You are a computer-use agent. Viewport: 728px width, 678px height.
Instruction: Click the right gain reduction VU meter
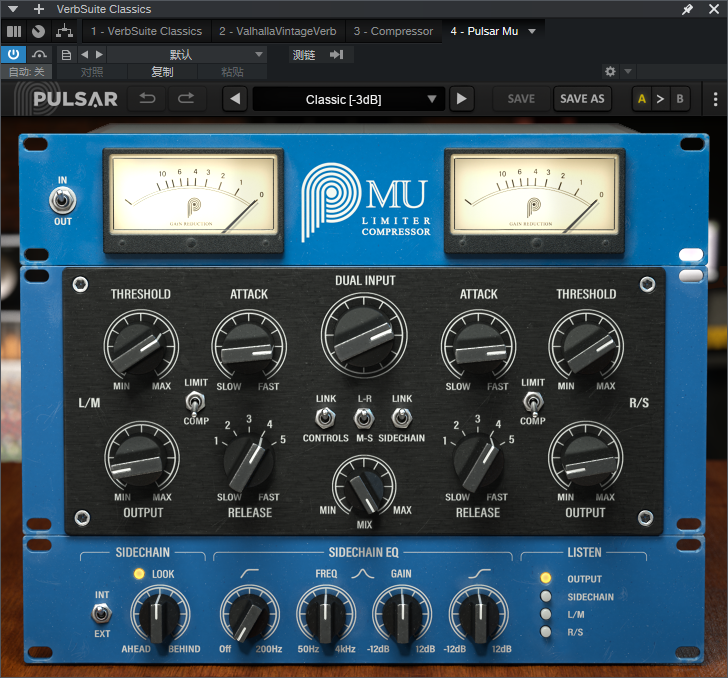coord(534,201)
